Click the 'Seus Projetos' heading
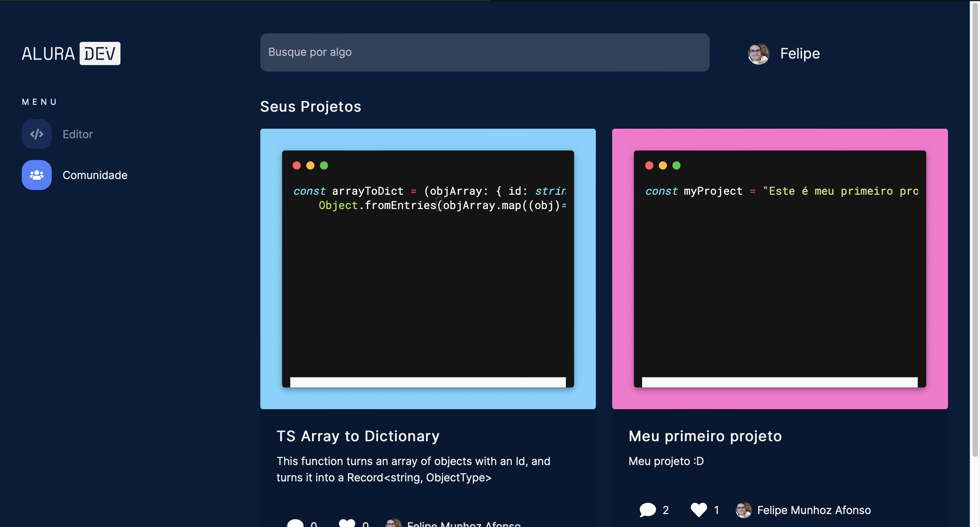The width and height of the screenshot is (980, 527). [310, 107]
